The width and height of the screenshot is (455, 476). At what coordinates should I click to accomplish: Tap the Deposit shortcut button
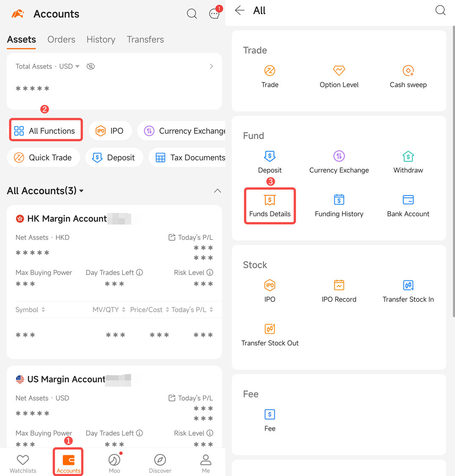coord(114,157)
